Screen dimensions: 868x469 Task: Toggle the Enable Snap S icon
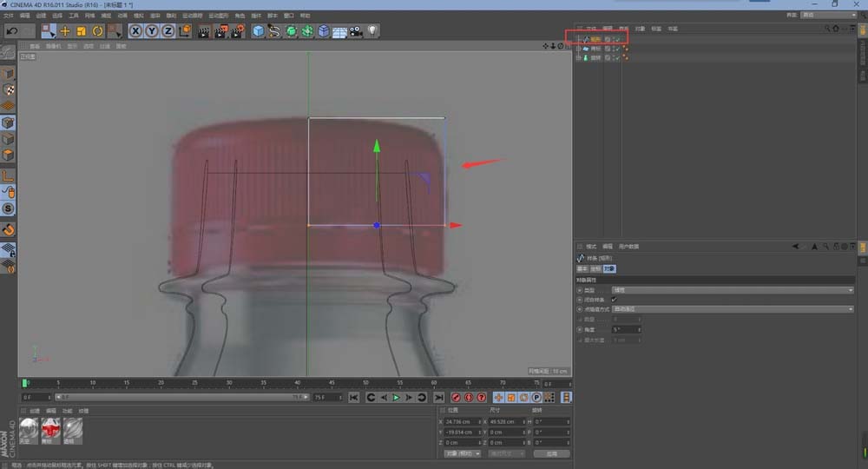(8, 208)
